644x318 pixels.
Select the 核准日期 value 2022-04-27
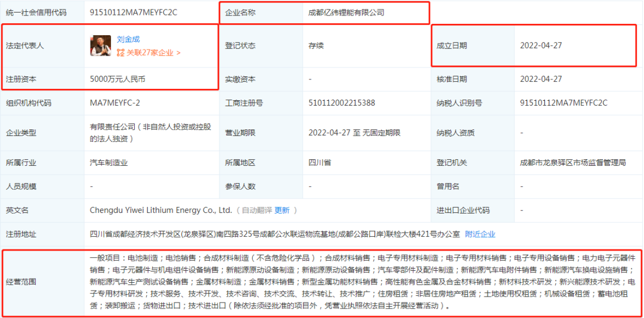(x=541, y=79)
